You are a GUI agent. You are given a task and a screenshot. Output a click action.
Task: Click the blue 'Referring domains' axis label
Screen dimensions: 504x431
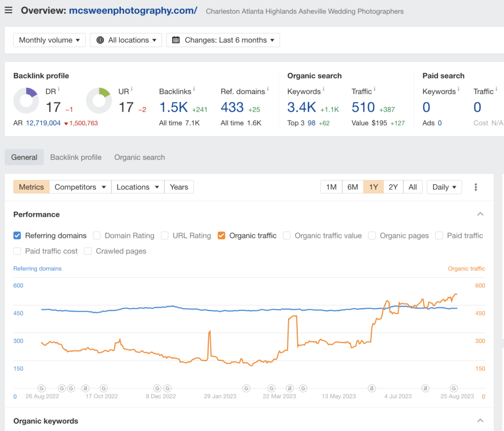(37, 269)
